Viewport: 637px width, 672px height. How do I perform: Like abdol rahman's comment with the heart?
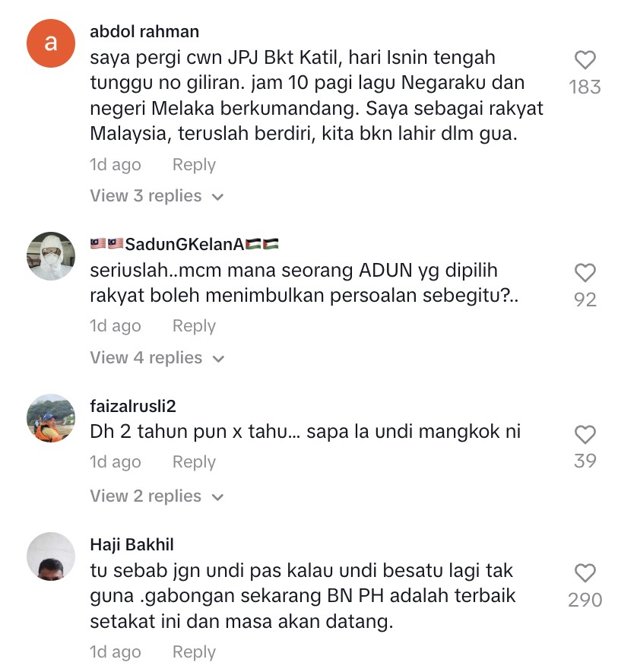pyautogui.click(x=585, y=60)
